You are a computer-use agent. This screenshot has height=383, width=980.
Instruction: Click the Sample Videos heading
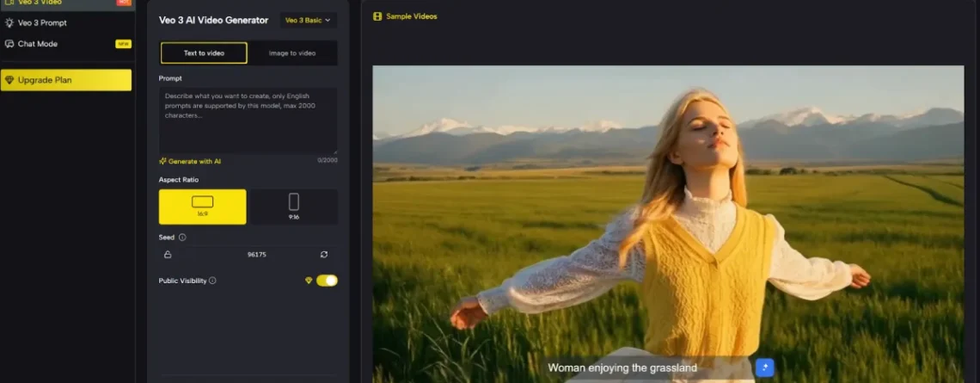coord(412,16)
